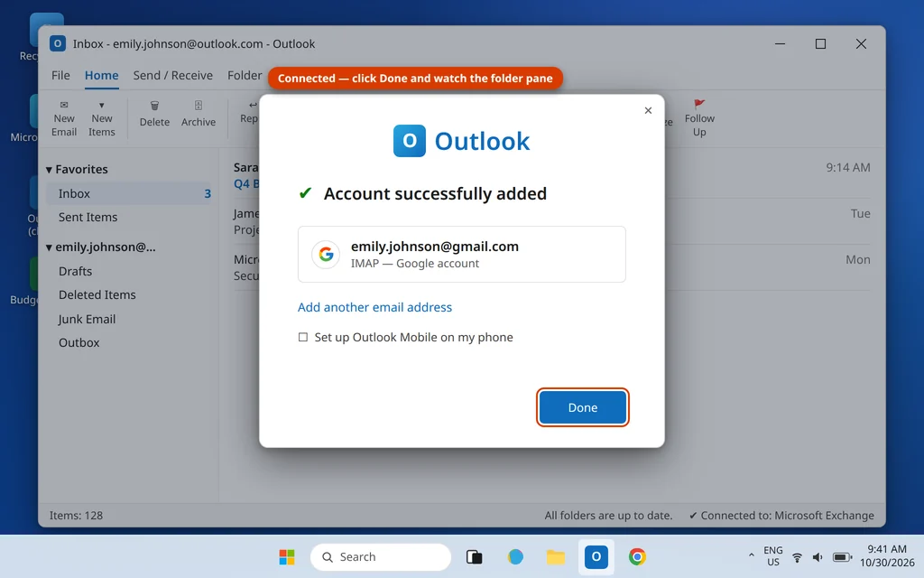Click the Inbox unread count 3
This screenshot has width=924, height=578.
click(x=208, y=193)
